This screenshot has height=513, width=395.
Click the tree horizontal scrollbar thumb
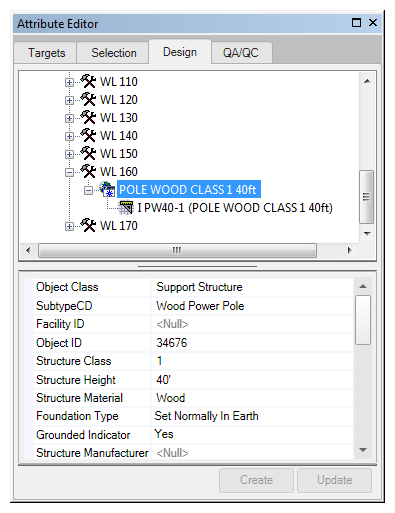[x=177, y=250]
